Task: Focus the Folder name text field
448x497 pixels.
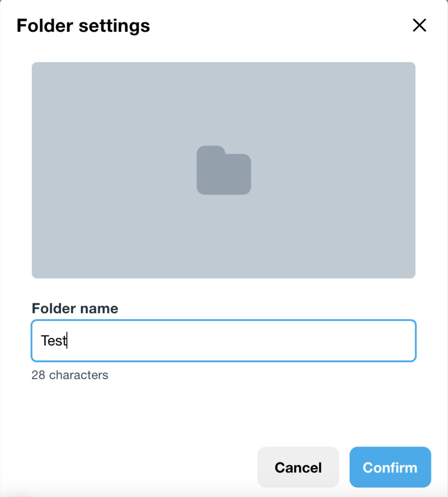Action: pos(224,341)
